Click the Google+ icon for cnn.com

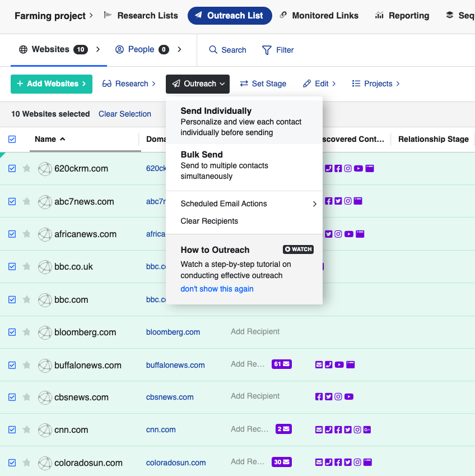367,430
